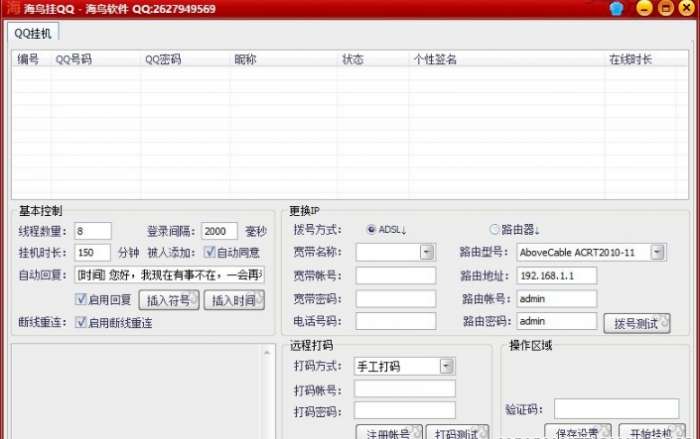Click the 昵称 column header
The image size is (700, 439).
tap(284, 59)
